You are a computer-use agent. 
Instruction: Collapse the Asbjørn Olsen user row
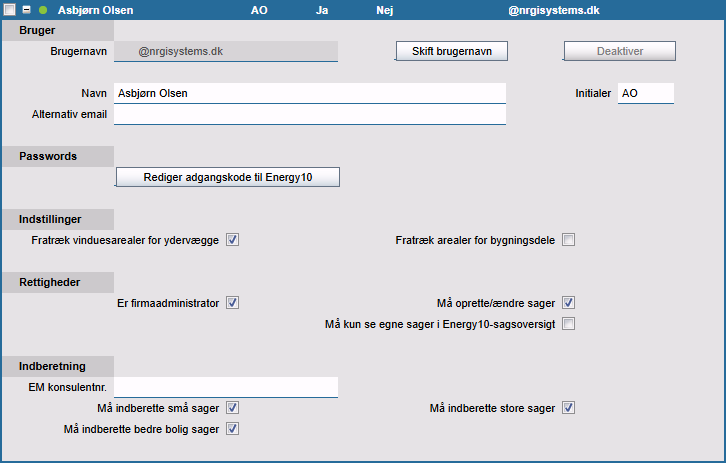[26, 9]
